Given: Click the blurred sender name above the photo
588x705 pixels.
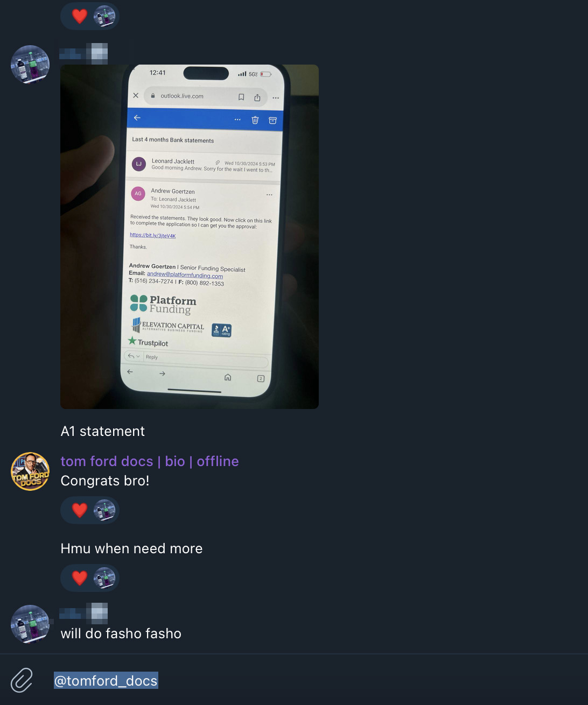Looking at the screenshot, I should [83, 53].
